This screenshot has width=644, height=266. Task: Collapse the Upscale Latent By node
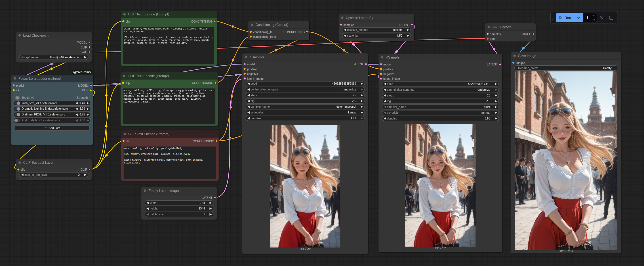point(342,18)
